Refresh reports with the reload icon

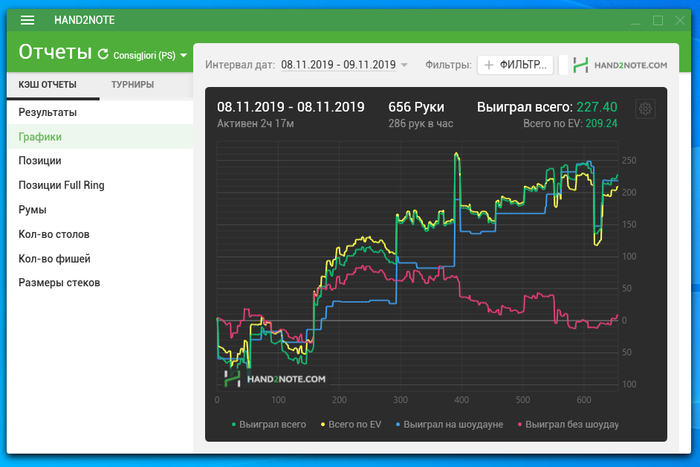(103, 54)
